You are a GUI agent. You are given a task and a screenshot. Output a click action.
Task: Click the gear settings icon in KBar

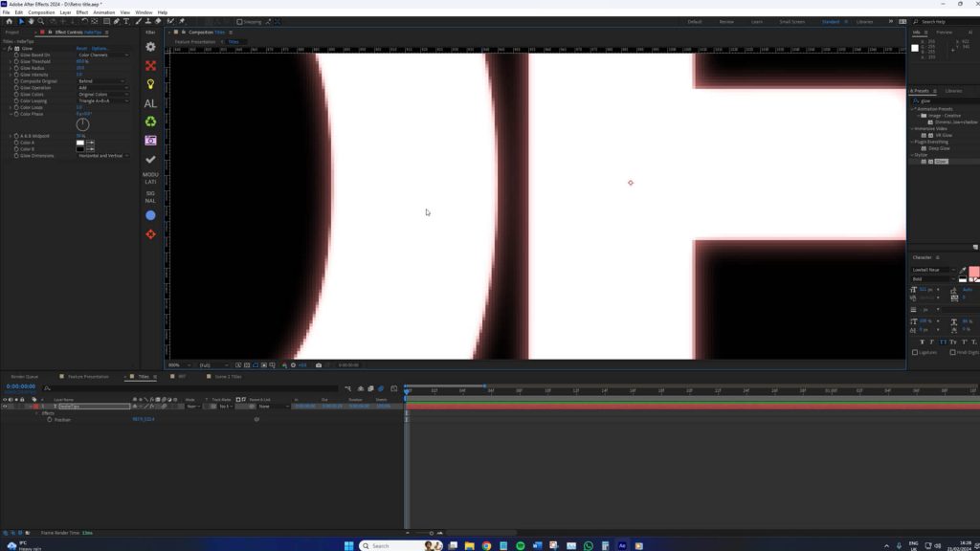[150, 47]
